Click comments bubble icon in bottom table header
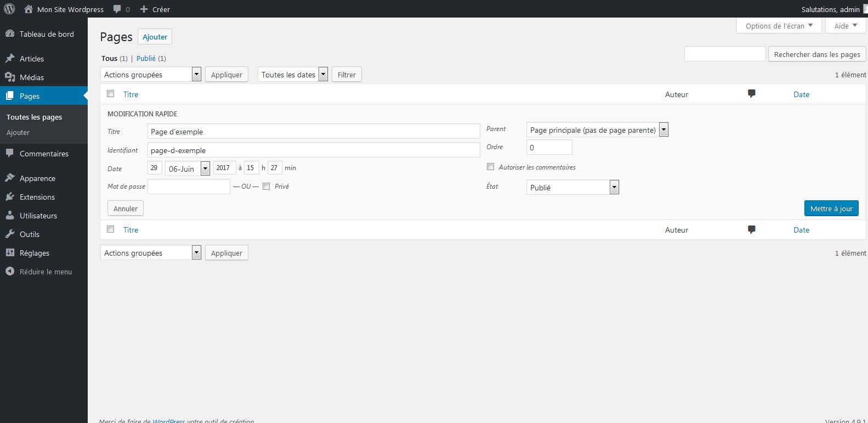The height and width of the screenshot is (423, 868). [x=752, y=229]
